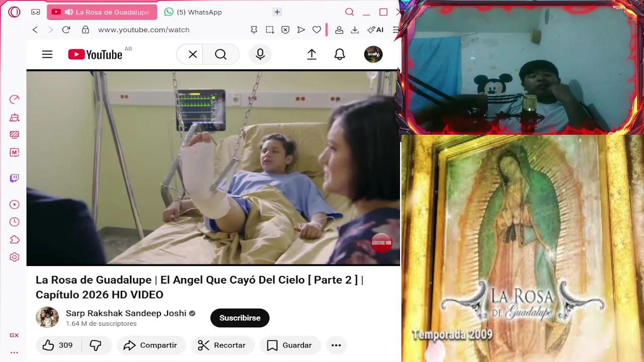
Task: Open YouTube notifications bell
Action: 340,54
